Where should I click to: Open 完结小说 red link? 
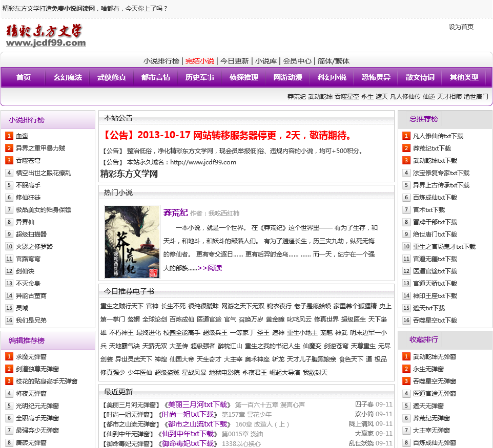[200, 61]
